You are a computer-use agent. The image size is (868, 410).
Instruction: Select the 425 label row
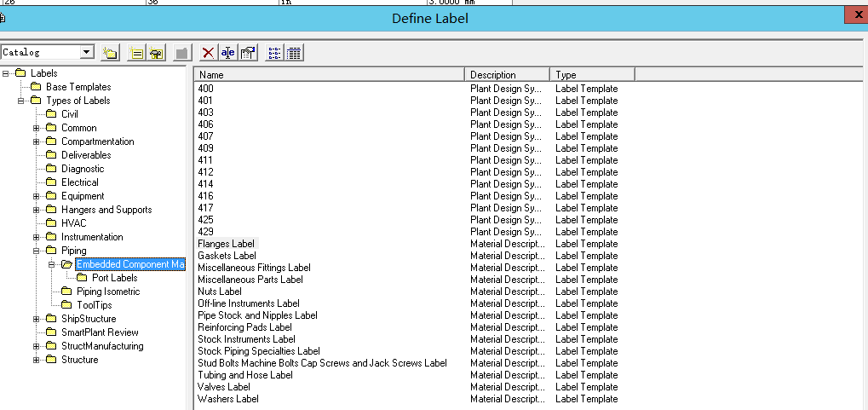pos(205,220)
